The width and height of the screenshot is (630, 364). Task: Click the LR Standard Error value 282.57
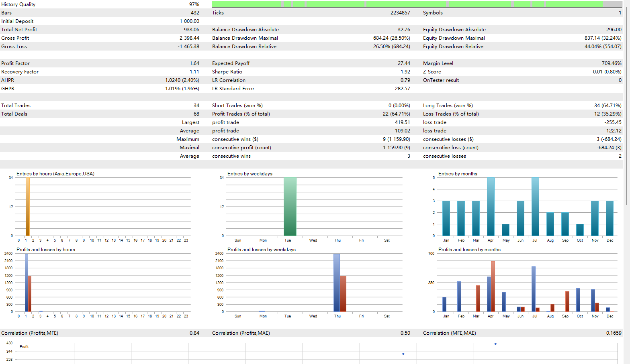[403, 88]
